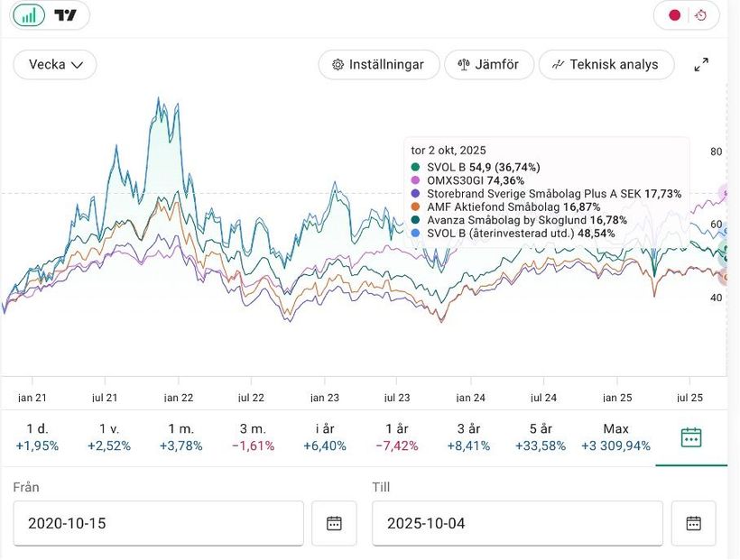Expand chart to fullscreen

[700, 65]
